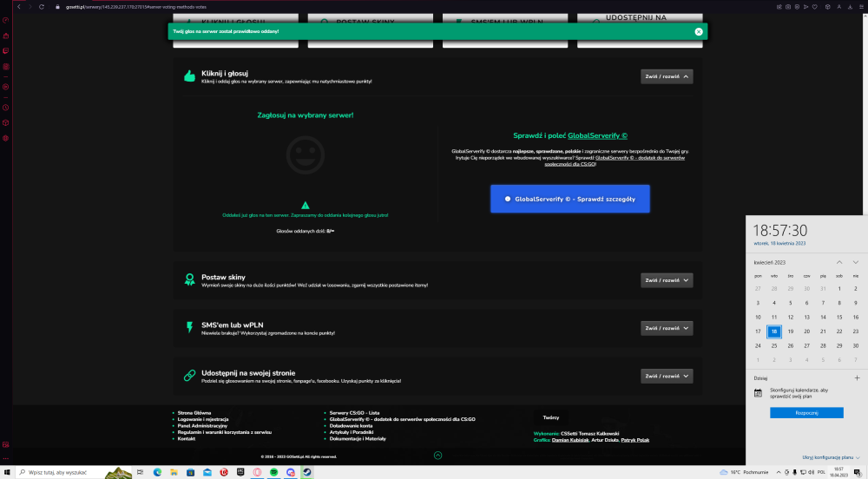The width and height of the screenshot is (868, 479).
Task: Open the profile account icon in browser toolbar
Action: point(838,7)
